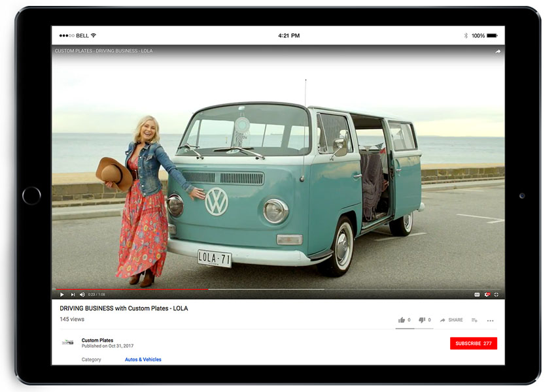Screen dimensions: 556x392
Task: Open the Custom Plates channel avatar
Action: point(67,342)
